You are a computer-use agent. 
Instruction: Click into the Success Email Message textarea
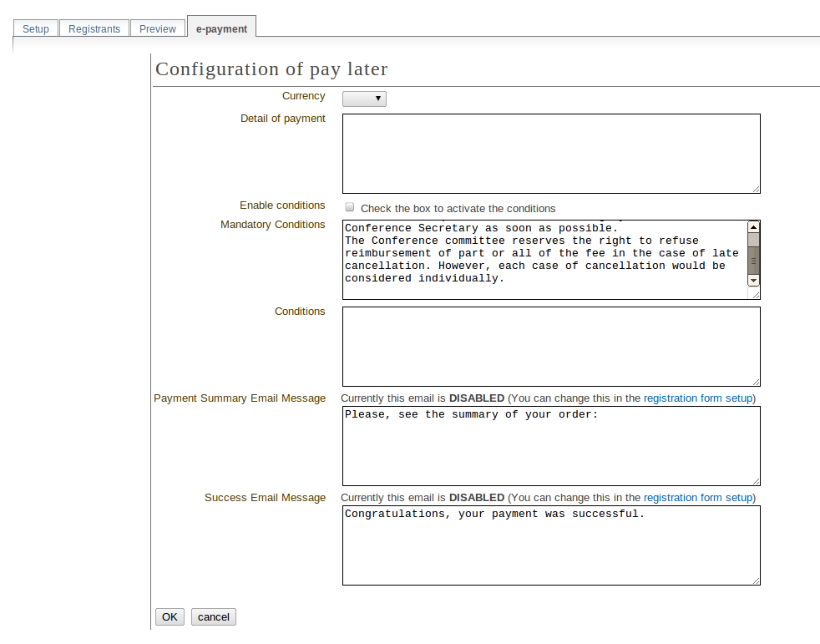coord(551,545)
